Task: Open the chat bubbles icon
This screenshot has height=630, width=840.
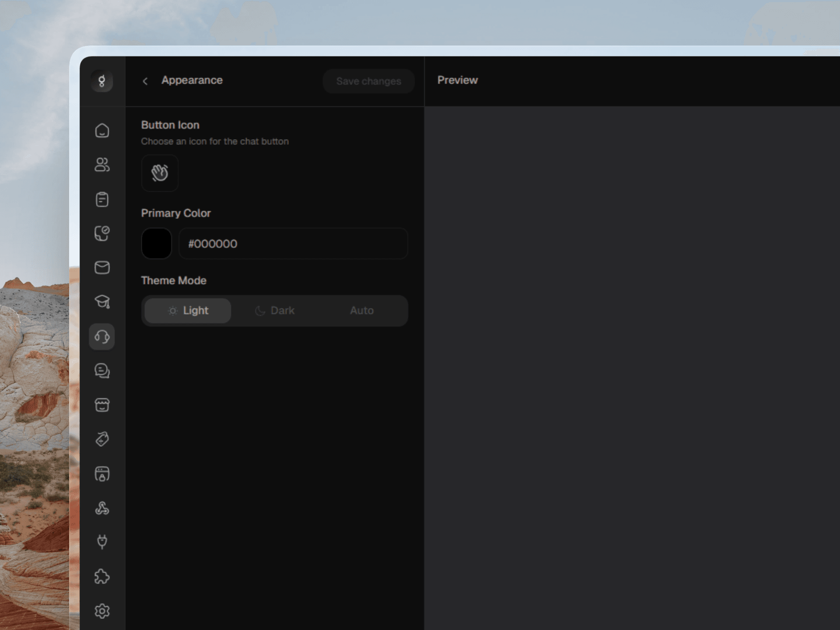Action: (102, 371)
